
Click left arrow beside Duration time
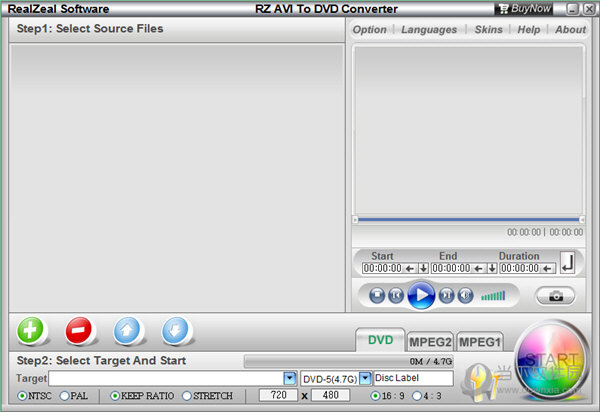click(548, 269)
